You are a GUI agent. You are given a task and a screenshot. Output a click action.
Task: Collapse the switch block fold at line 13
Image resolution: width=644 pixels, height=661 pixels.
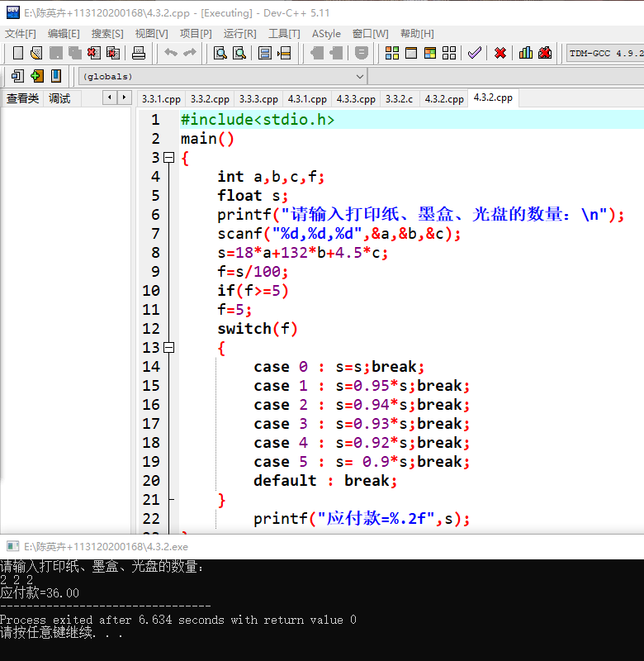[x=169, y=348]
